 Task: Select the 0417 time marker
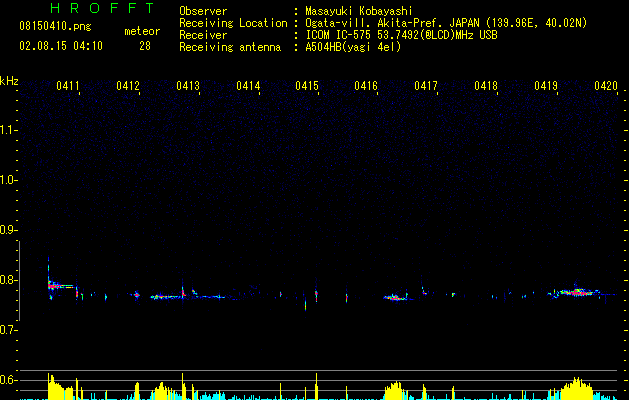pyautogui.click(x=426, y=86)
